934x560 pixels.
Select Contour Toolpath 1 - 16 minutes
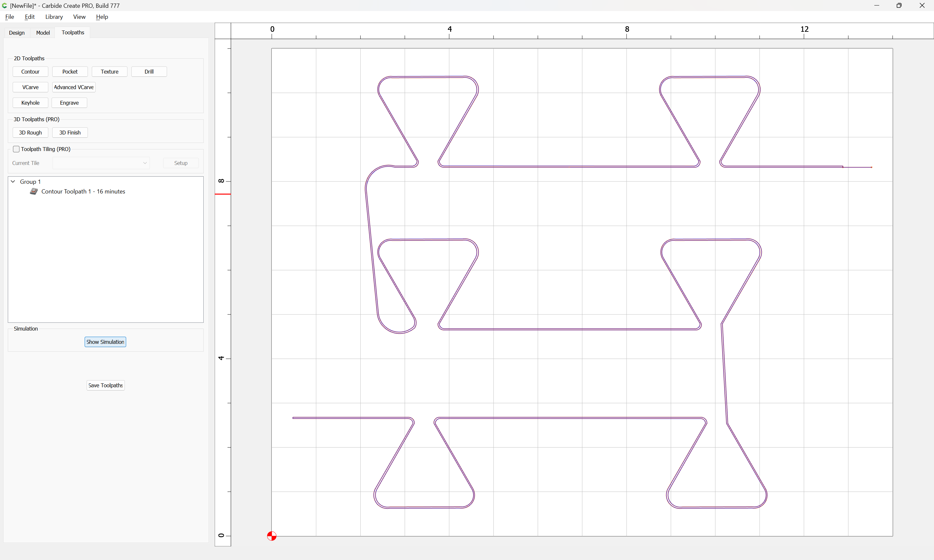[83, 191]
